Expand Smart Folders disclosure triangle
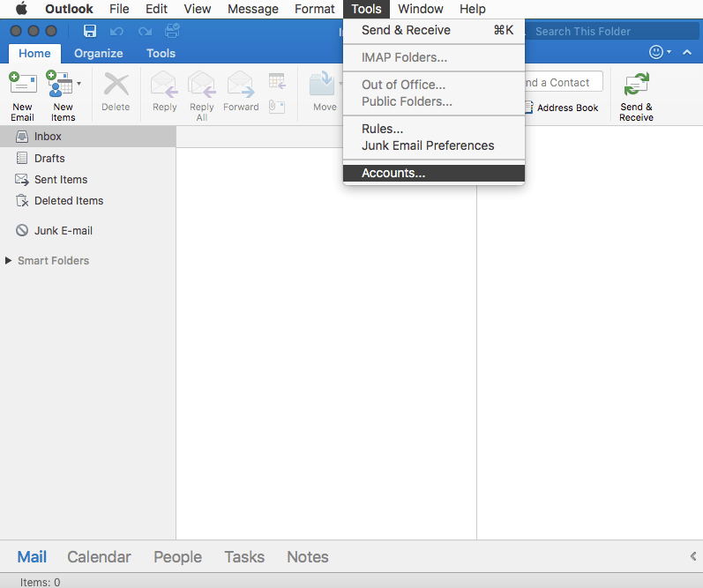703x588 pixels. pyautogui.click(x=8, y=260)
